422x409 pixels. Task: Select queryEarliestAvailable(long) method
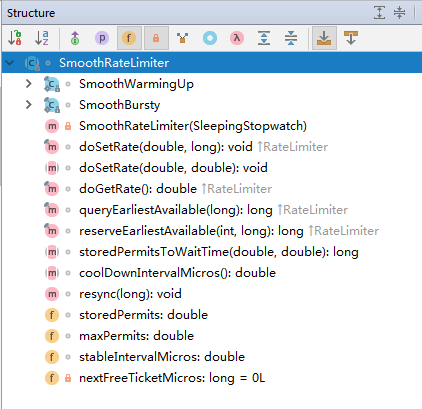click(176, 210)
